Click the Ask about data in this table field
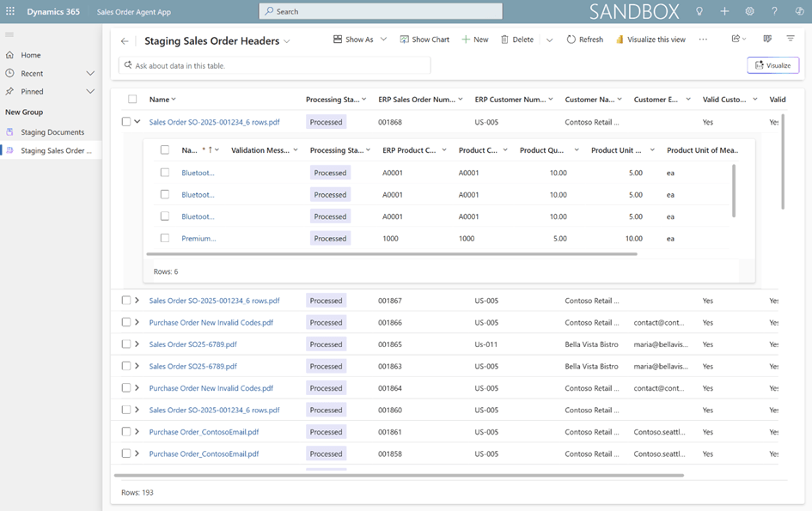The width and height of the screenshot is (812, 511). (x=275, y=65)
